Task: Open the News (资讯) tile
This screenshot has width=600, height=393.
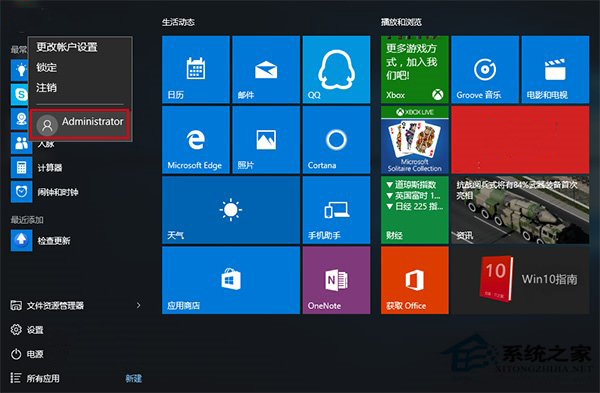Action: [x=520, y=210]
